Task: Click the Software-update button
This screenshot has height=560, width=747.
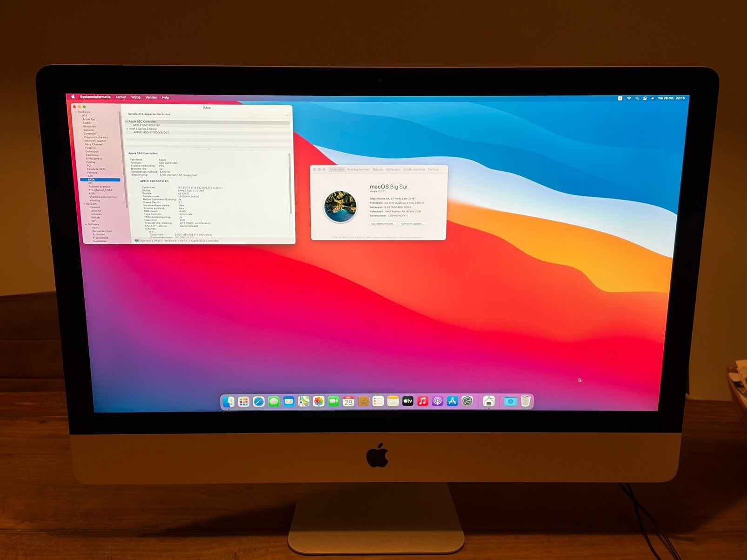Action: point(412,224)
